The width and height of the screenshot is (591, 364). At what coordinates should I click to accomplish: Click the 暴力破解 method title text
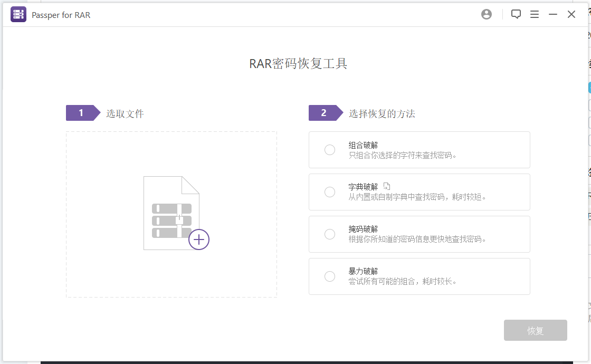point(363,271)
